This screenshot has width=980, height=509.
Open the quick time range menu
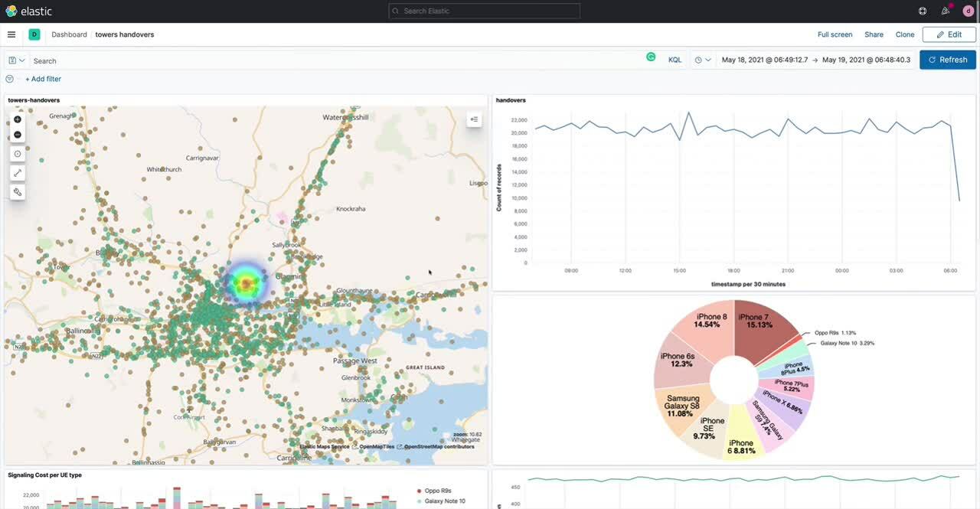703,60
